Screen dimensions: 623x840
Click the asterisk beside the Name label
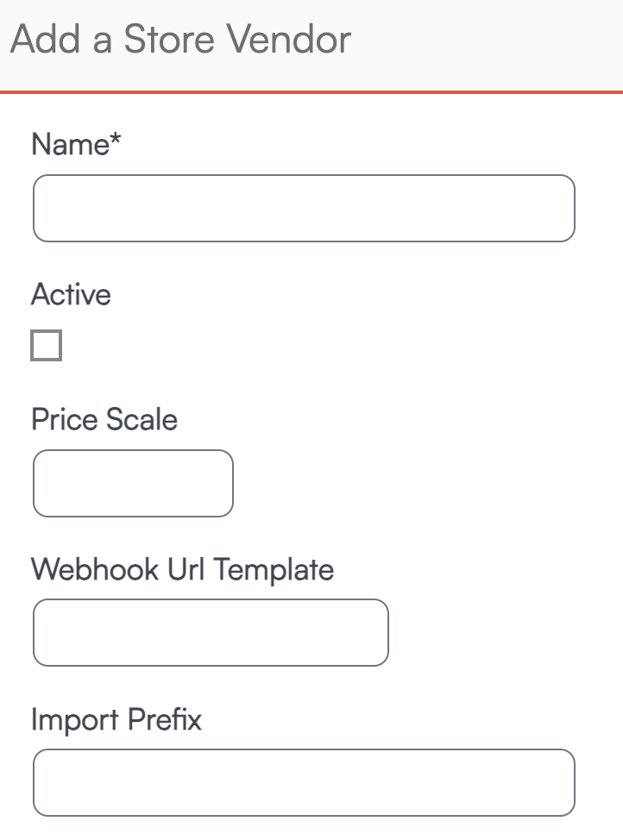click(x=116, y=140)
